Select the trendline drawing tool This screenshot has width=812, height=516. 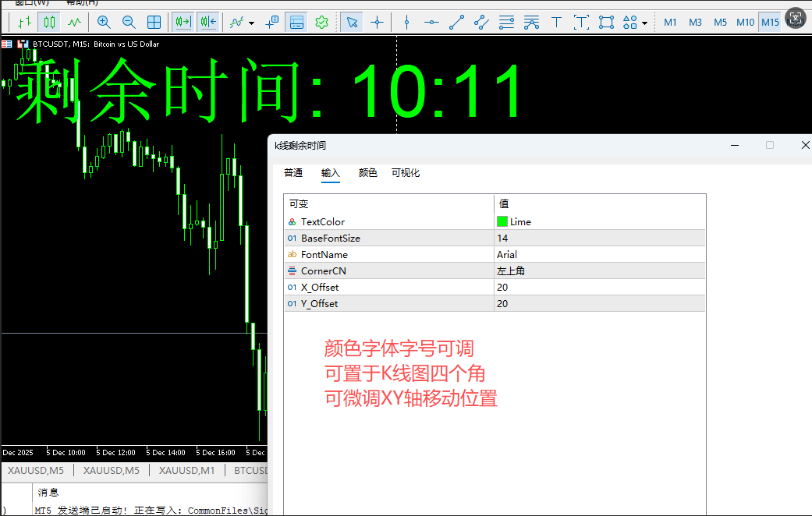pyautogui.click(x=457, y=22)
